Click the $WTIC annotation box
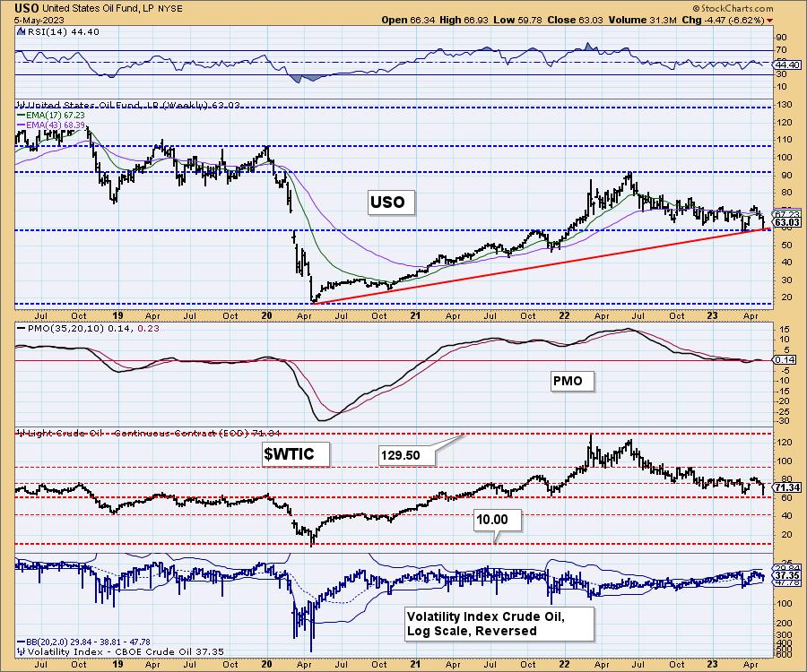Viewport: 807px width, 672px height. [295, 454]
